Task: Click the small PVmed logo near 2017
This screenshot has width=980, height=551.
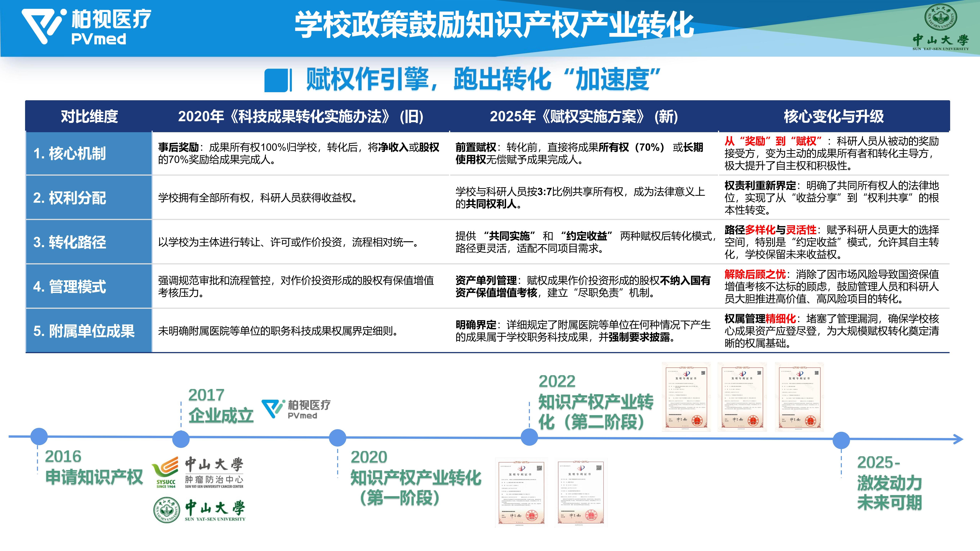Action: [296, 409]
